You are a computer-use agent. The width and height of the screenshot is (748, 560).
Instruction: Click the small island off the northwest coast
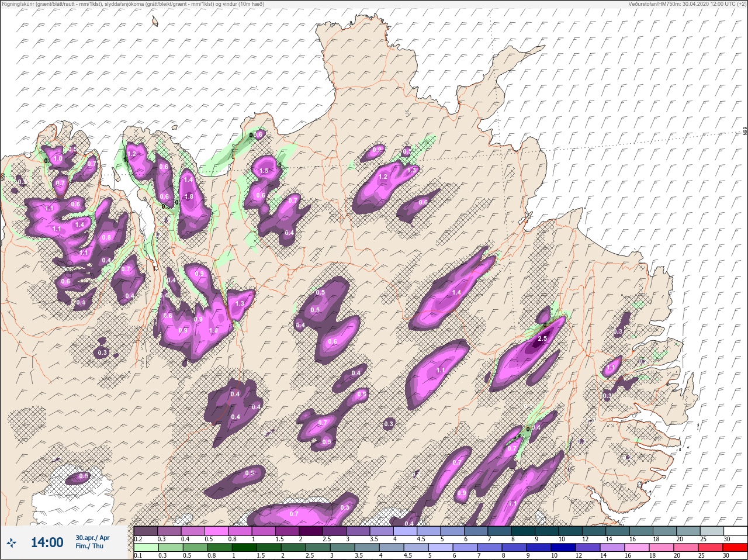click(x=155, y=22)
